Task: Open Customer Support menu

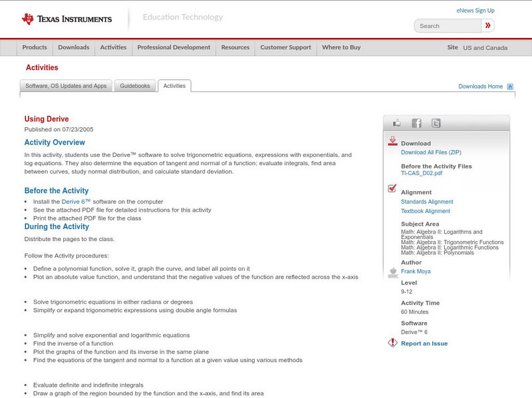Action: pos(286,47)
